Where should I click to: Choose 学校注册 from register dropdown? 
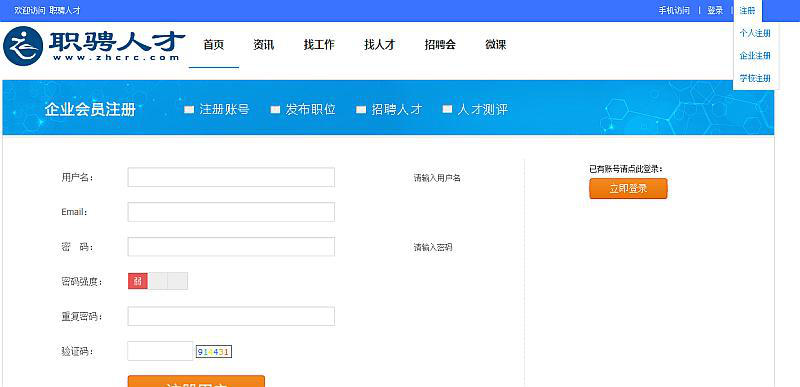point(755,79)
